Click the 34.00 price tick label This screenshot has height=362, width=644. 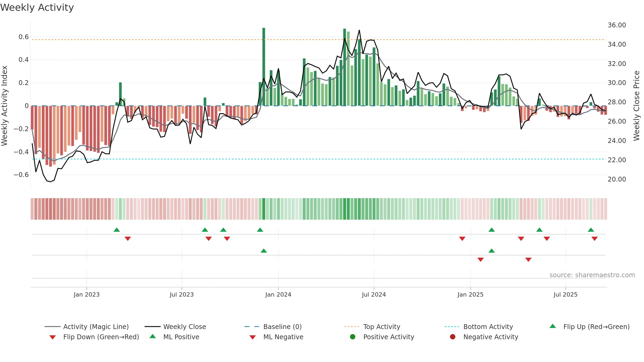coord(617,45)
